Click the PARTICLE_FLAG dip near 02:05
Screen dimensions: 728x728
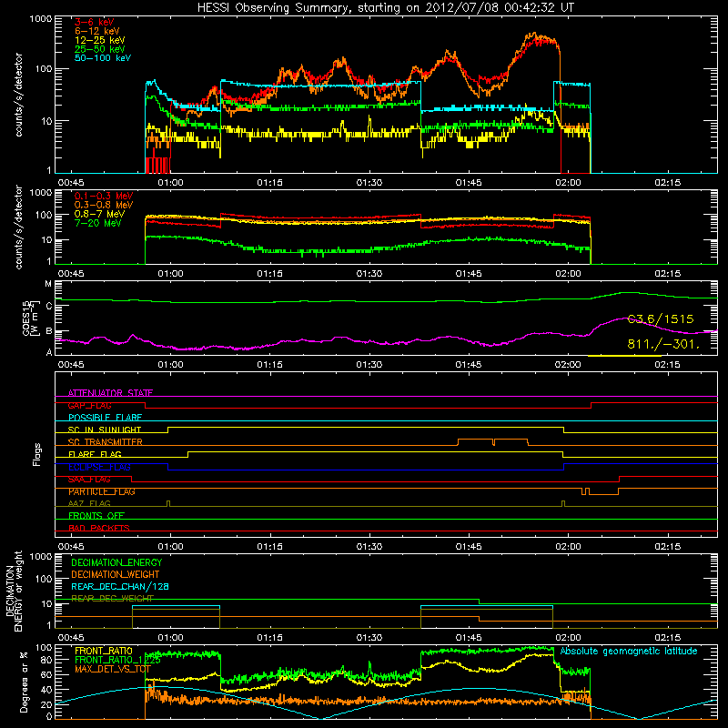(x=603, y=494)
